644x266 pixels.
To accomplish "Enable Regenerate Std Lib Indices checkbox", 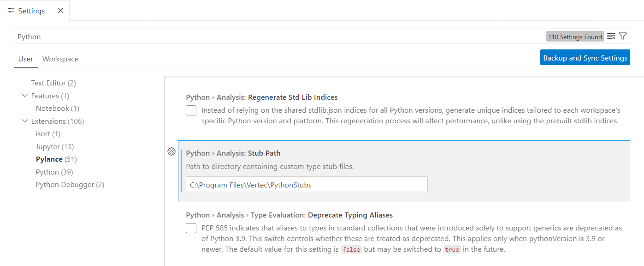I will 191,111.
